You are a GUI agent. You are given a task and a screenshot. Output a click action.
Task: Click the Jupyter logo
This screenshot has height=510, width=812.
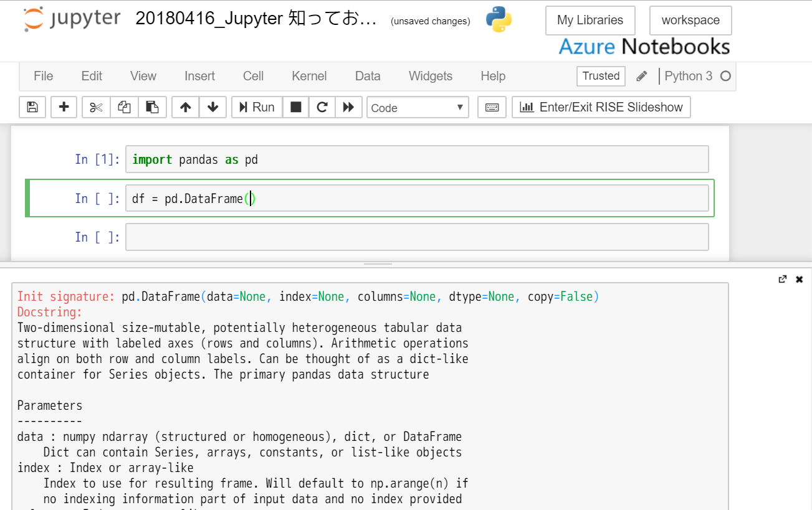click(x=72, y=19)
